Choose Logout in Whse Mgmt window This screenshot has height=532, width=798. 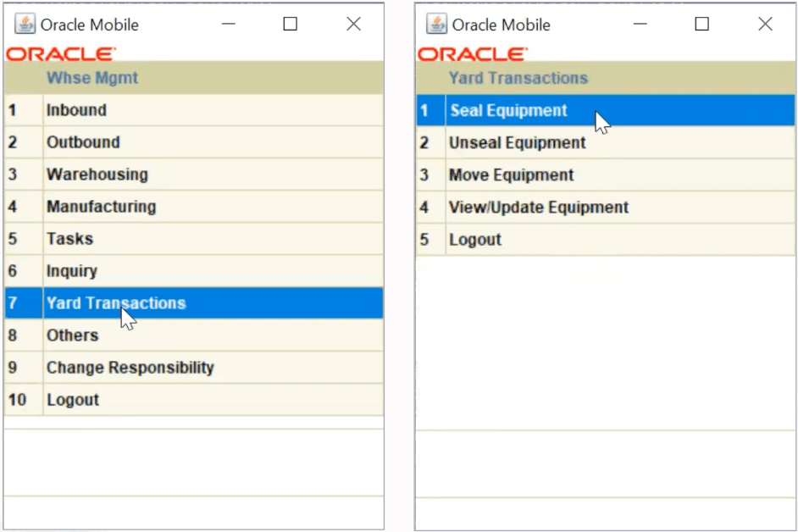(x=194, y=400)
